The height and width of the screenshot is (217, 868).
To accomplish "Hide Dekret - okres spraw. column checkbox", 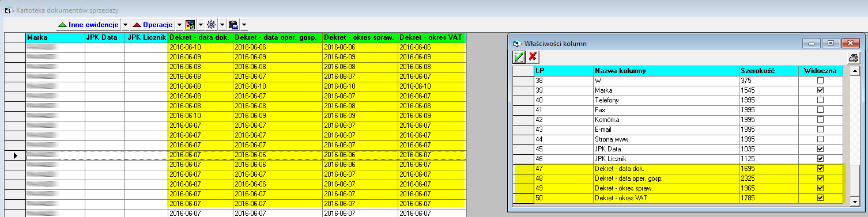I will pos(820,188).
